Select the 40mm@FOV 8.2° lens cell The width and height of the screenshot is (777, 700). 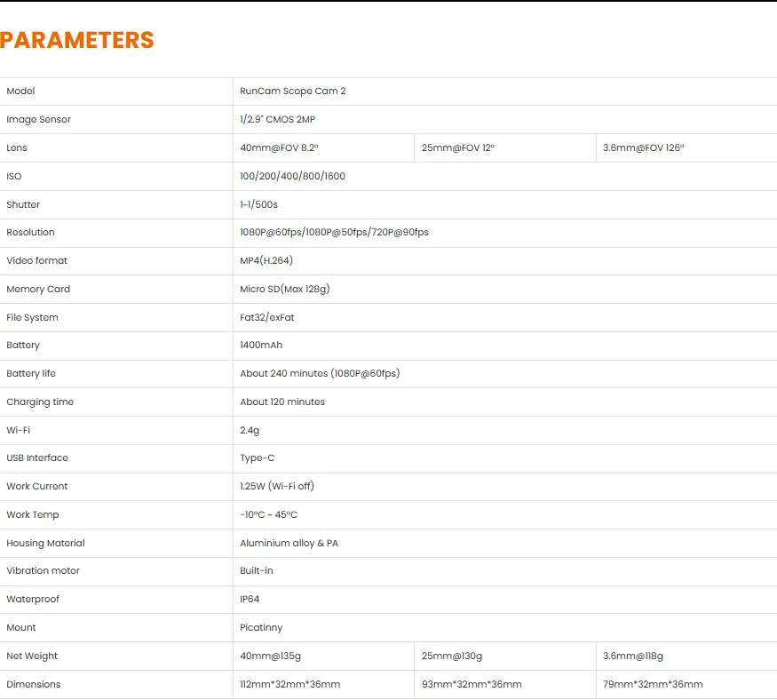[x=279, y=147]
